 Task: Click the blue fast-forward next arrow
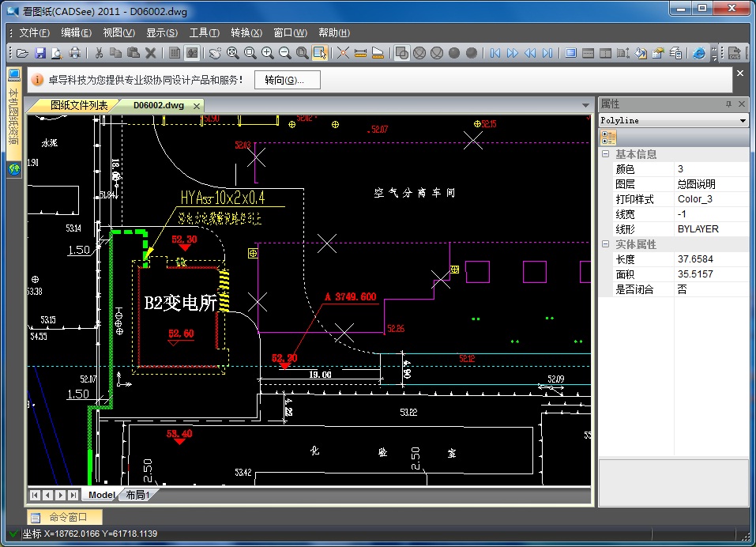(513, 53)
